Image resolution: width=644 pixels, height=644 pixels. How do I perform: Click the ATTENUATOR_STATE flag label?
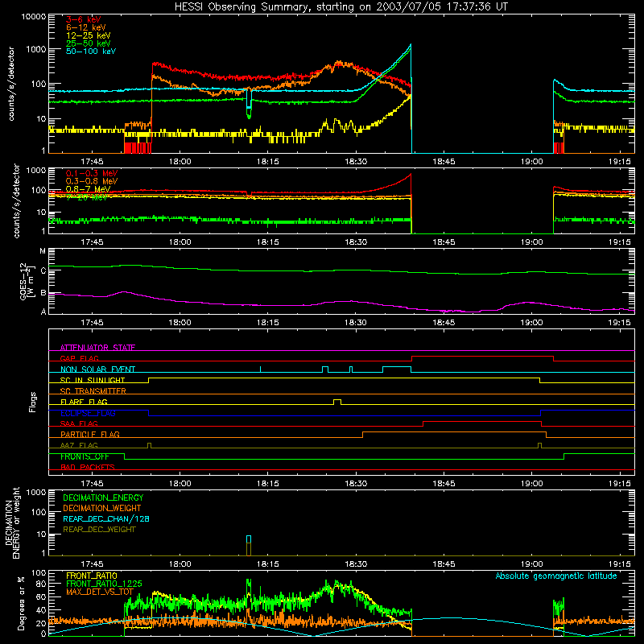[x=97, y=348]
